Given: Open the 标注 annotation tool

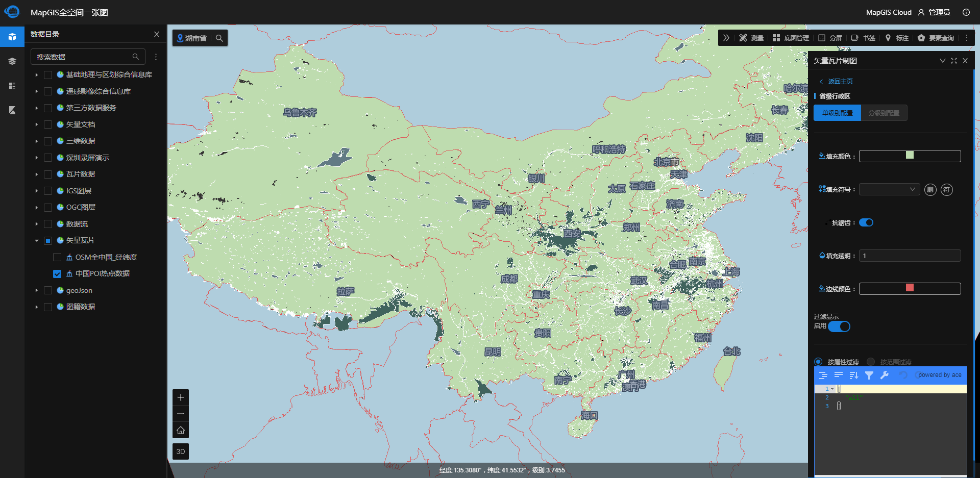Looking at the screenshot, I should [x=897, y=38].
